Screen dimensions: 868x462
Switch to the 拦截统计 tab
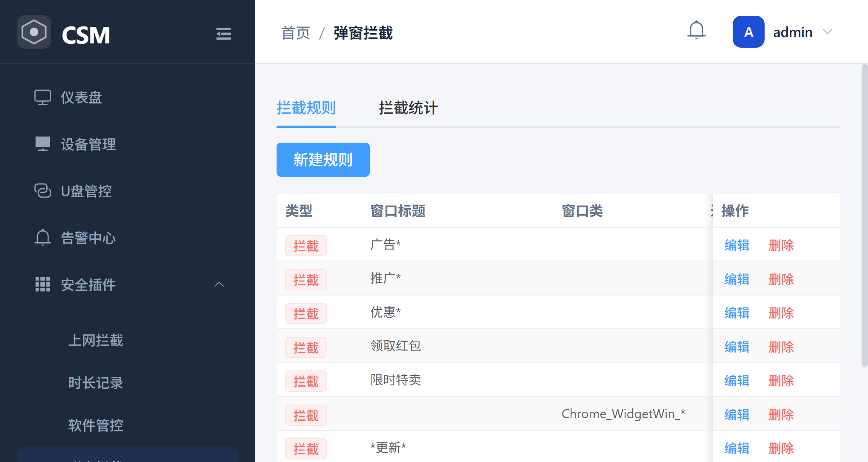click(x=408, y=108)
